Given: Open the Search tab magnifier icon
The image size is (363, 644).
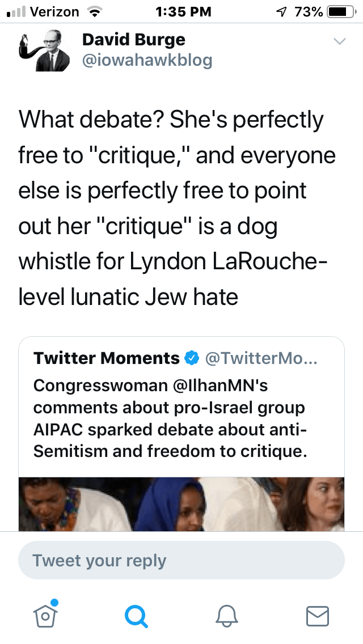Looking at the screenshot, I should point(137,615).
